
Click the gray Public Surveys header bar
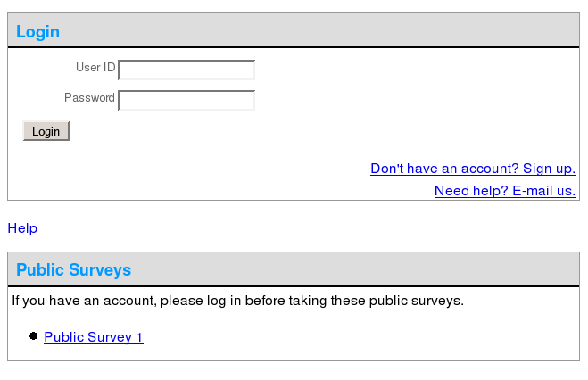point(294,269)
